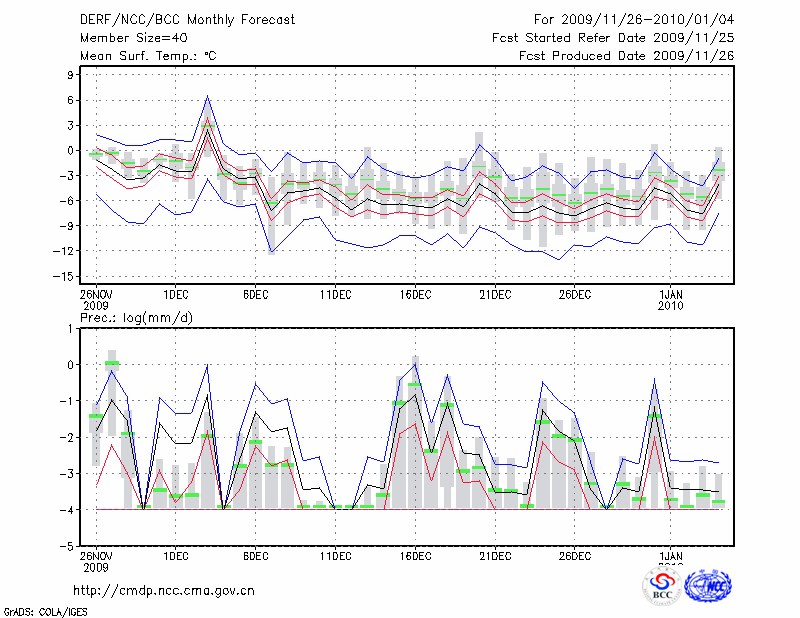
Task: Click 16DEC on the temperature chart axis
Action: coord(415,294)
